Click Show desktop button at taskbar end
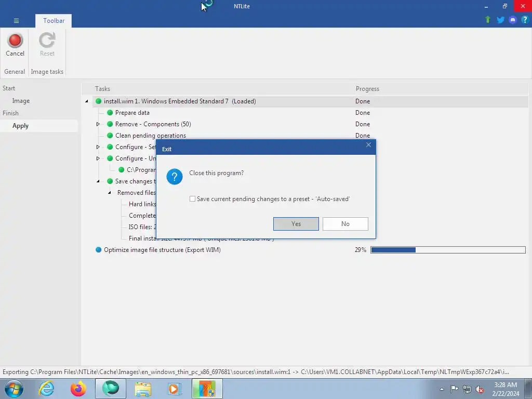The height and width of the screenshot is (399, 532). [529, 389]
